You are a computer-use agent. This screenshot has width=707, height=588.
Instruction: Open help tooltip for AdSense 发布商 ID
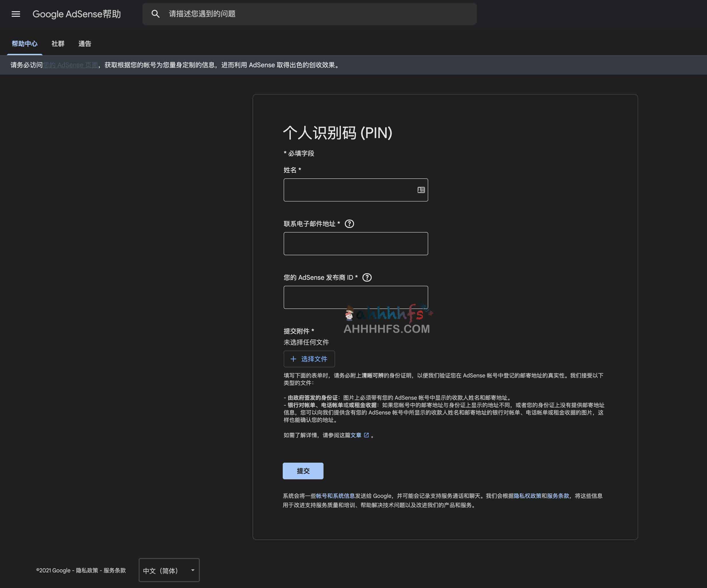point(367,277)
